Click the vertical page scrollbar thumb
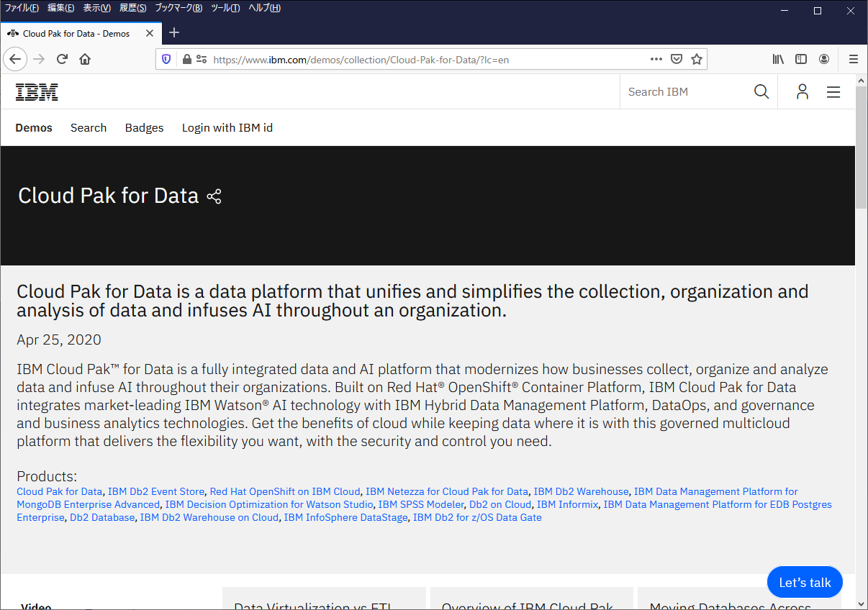The width and height of the screenshot is (868, 610). coord(861,147)
